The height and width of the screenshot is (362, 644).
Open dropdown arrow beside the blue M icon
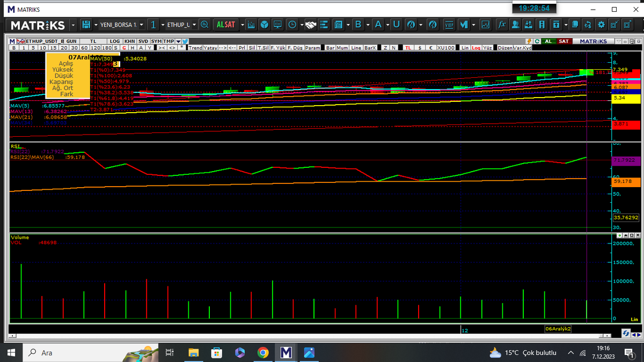click(x=474, y=25)
